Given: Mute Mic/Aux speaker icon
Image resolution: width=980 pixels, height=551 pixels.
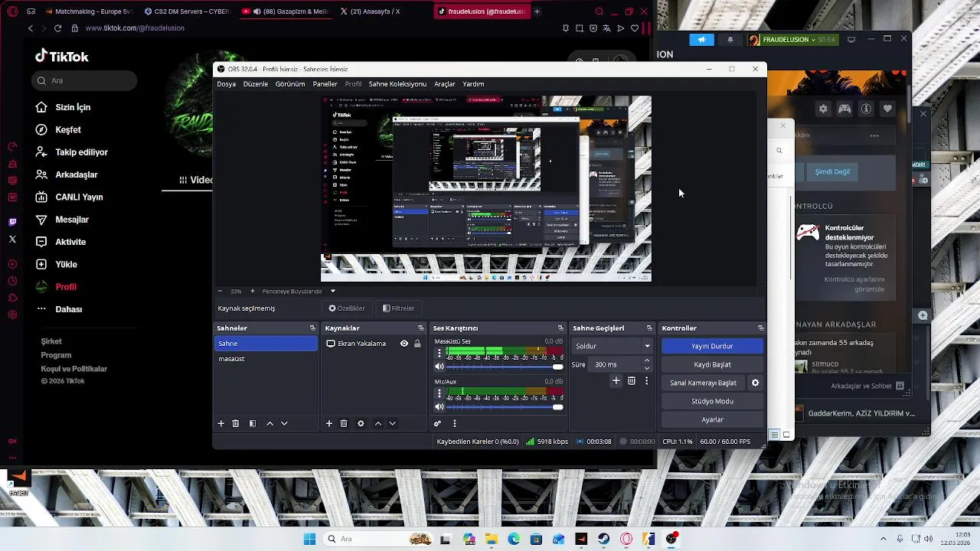Looking at the screenshot, I should 439,406.
